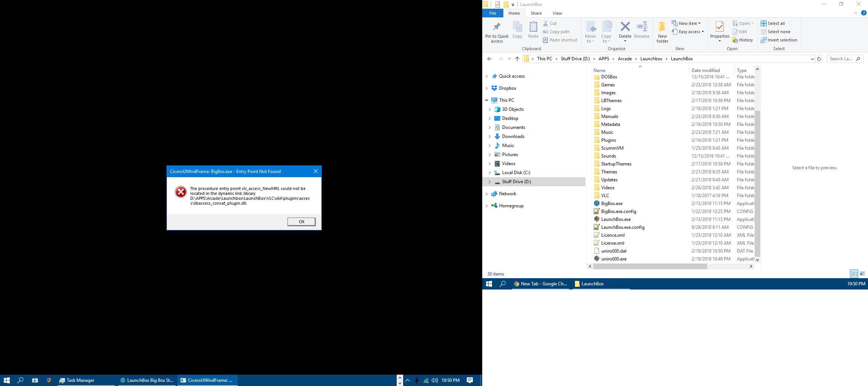The width and height of the screenshot is (868, 386).
Task: Click the Up one level arrow
Action: [517, 59]
